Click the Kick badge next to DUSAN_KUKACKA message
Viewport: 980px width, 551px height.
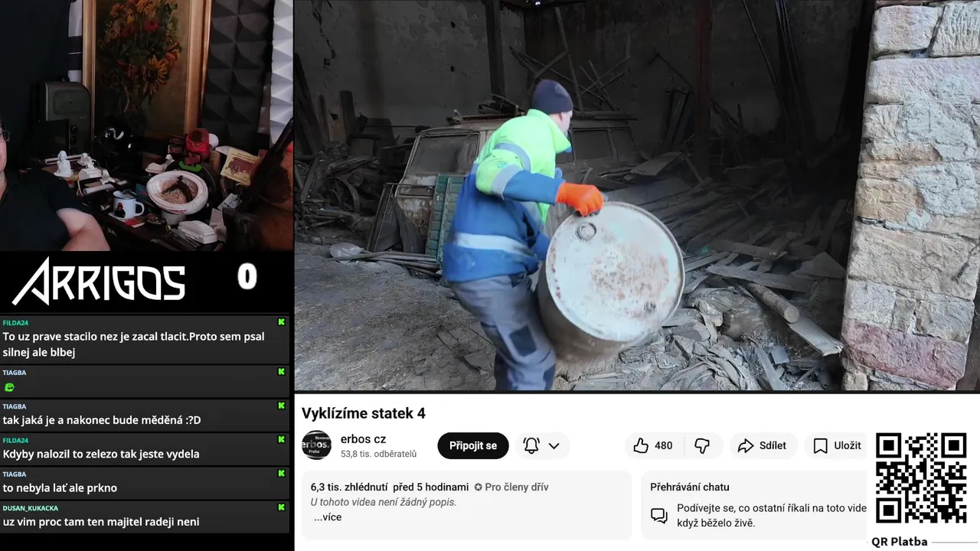(x=281, y=507)
